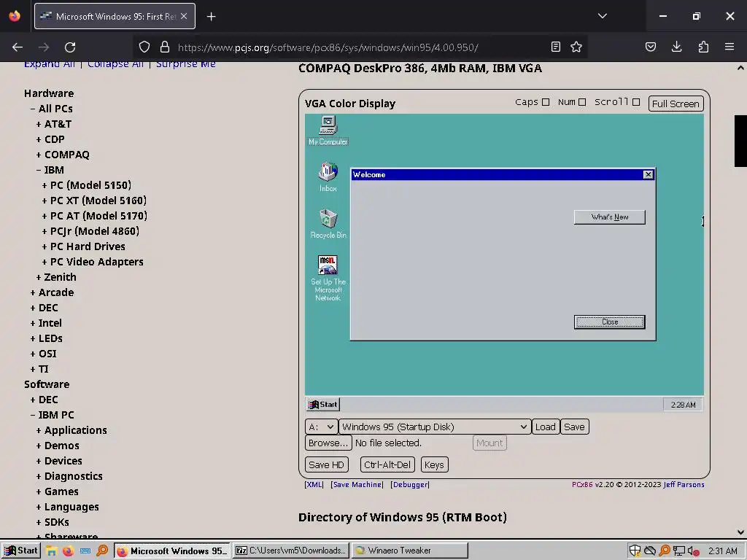Click the Save HD button
Viewport: 747px width, 560px height.
point(326,464)
